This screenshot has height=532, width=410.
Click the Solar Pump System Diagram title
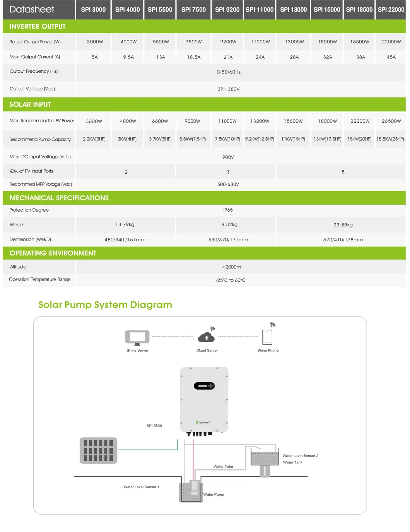(x=105, y=305)
